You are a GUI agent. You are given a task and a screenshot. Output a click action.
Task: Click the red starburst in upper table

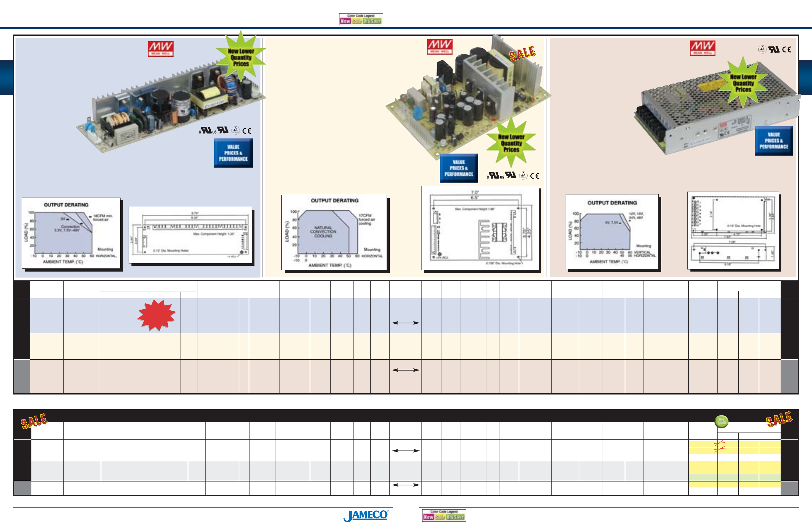156,315
